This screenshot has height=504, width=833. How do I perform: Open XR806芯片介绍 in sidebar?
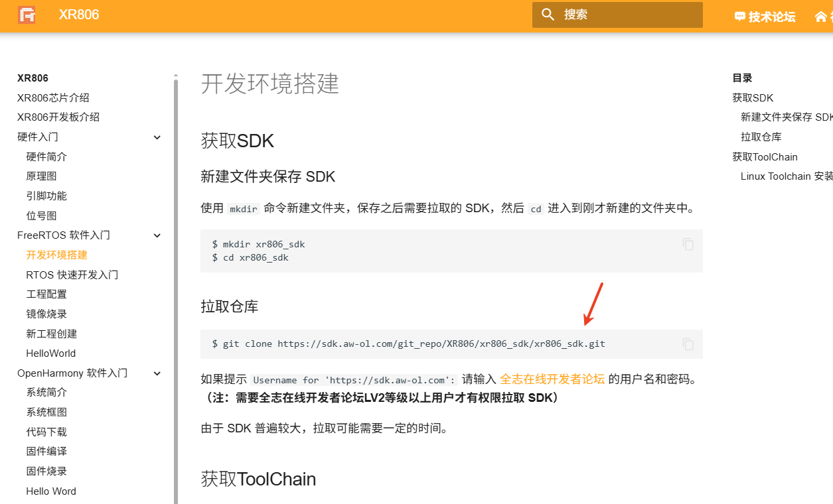point(53,97)
